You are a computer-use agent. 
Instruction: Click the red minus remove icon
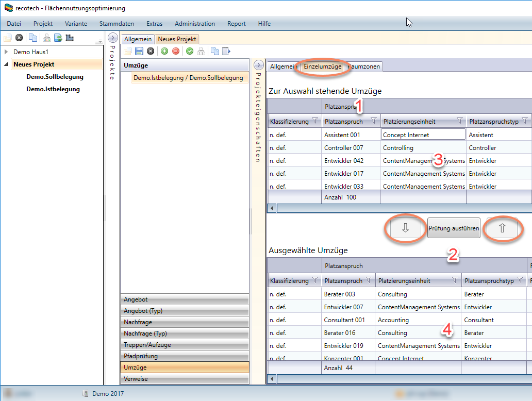pyautogui.click(x=176, y=51)
